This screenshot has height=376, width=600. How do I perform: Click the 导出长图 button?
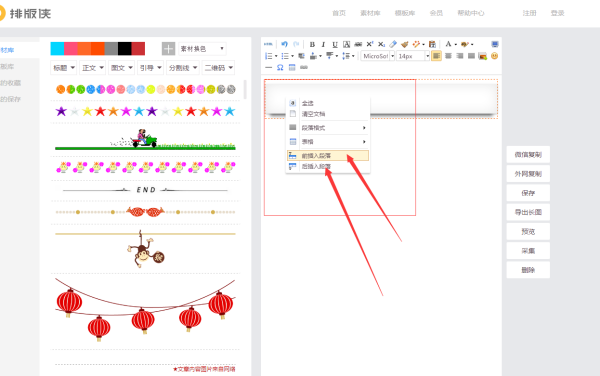point(528,212)
